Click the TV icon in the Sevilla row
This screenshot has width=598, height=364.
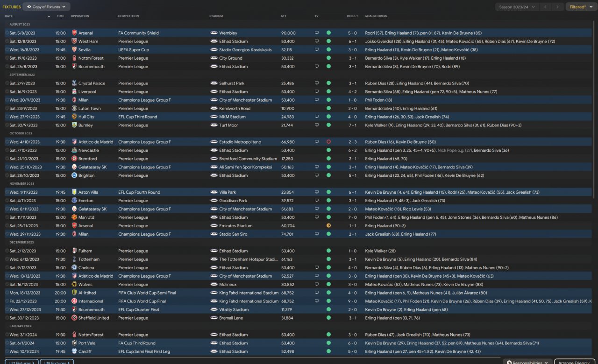point(316,50)
